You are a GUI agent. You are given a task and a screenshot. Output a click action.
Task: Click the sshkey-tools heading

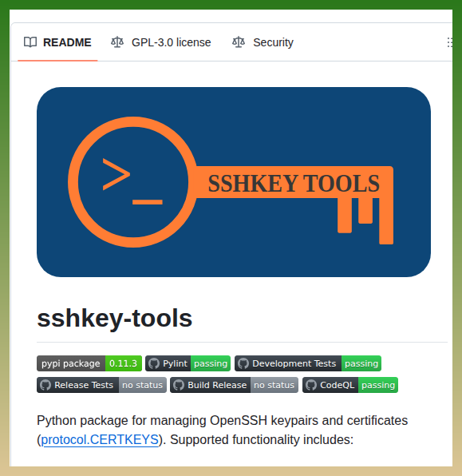click(x=115, y=319)
